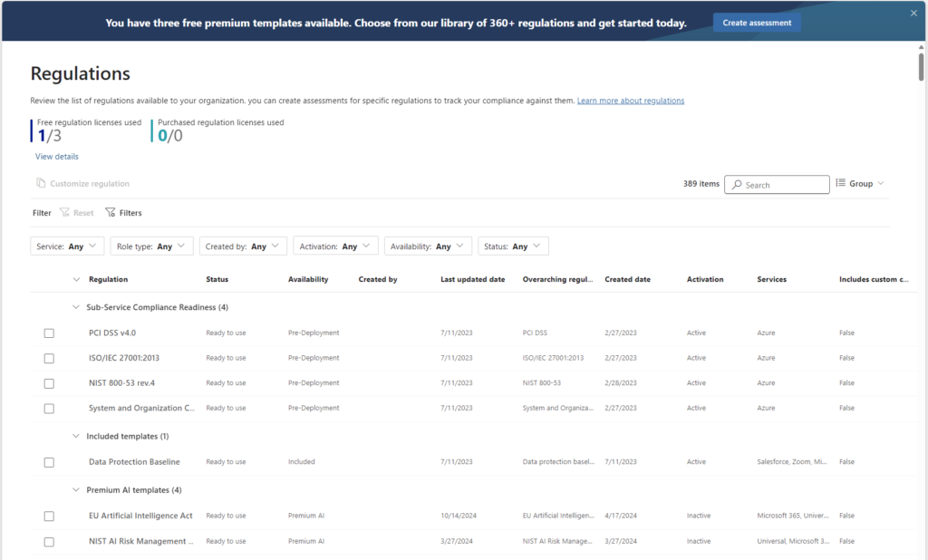The width and height of the screenshot is (928, 560).
Task: Collapse all groups using header chevron
Action: click(75, 279)
